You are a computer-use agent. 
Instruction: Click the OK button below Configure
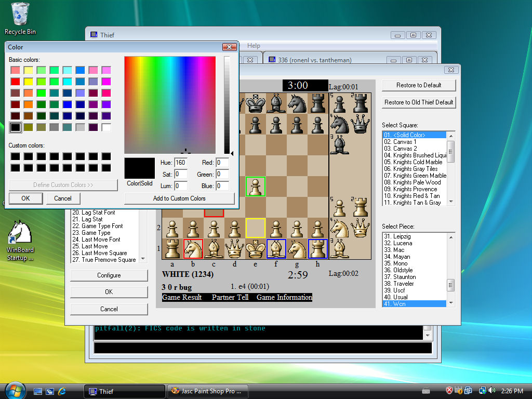[109, 292]
